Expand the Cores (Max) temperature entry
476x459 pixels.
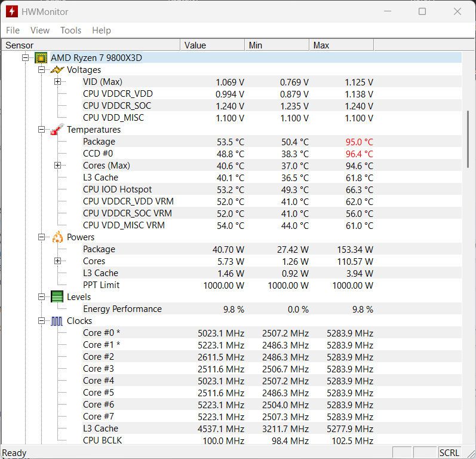tap(58, 166)
